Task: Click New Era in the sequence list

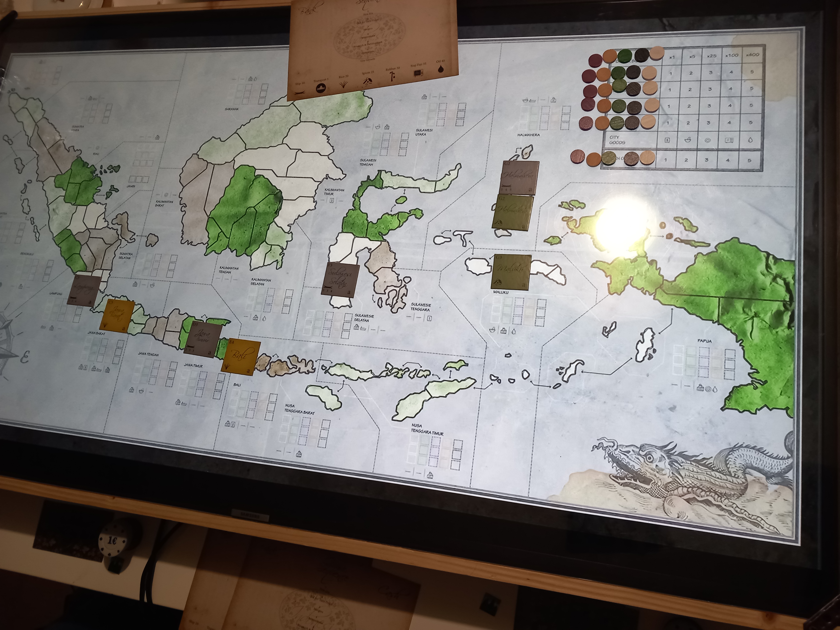Action: (x=368, y=14)
